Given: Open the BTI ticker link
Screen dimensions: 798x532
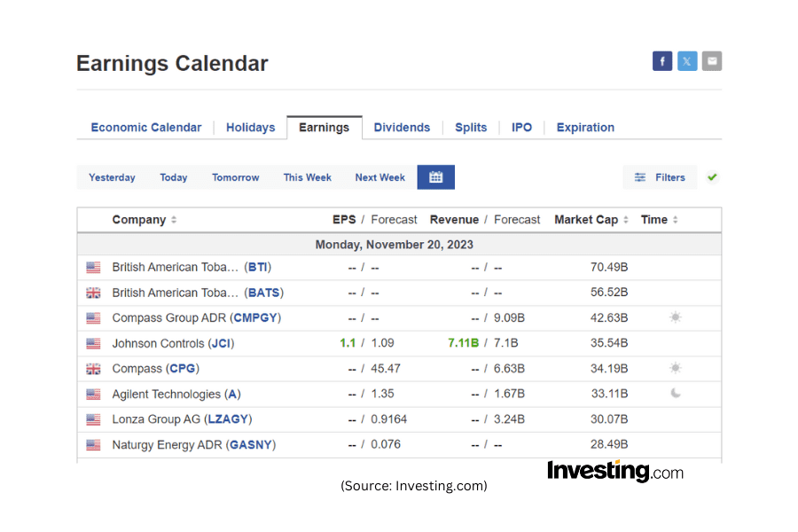Looking at the screenshot, I should 257,267.
